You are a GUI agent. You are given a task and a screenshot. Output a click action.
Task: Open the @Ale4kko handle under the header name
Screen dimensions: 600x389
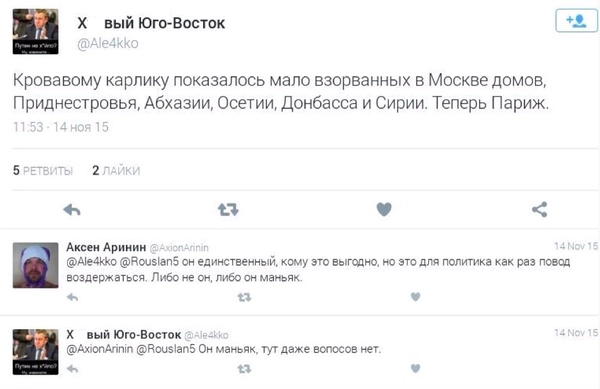108,44
